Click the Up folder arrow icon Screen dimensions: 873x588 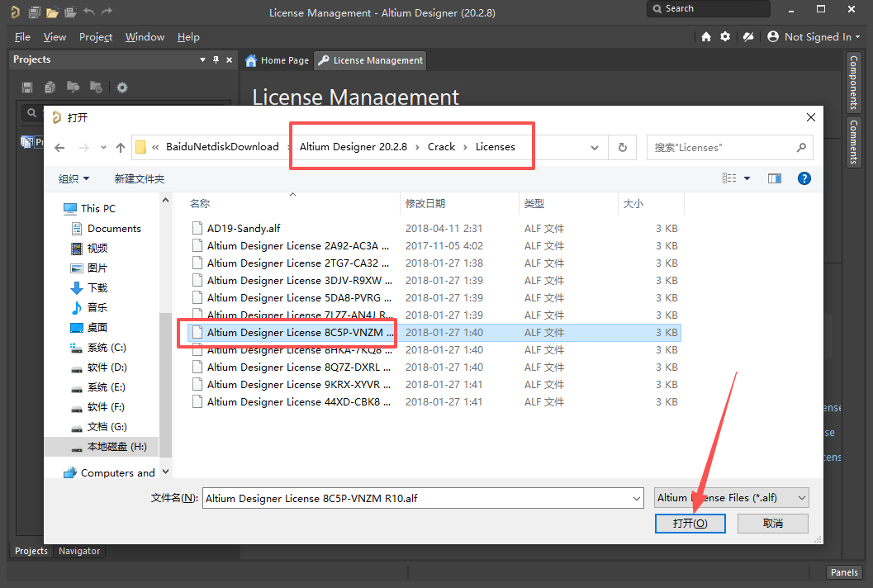point(121,148)
